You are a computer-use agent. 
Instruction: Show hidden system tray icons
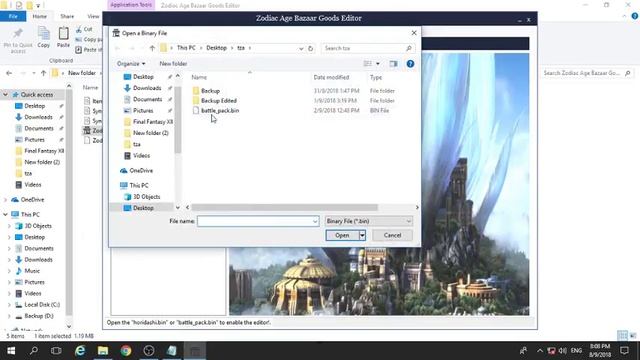point(540,351)
